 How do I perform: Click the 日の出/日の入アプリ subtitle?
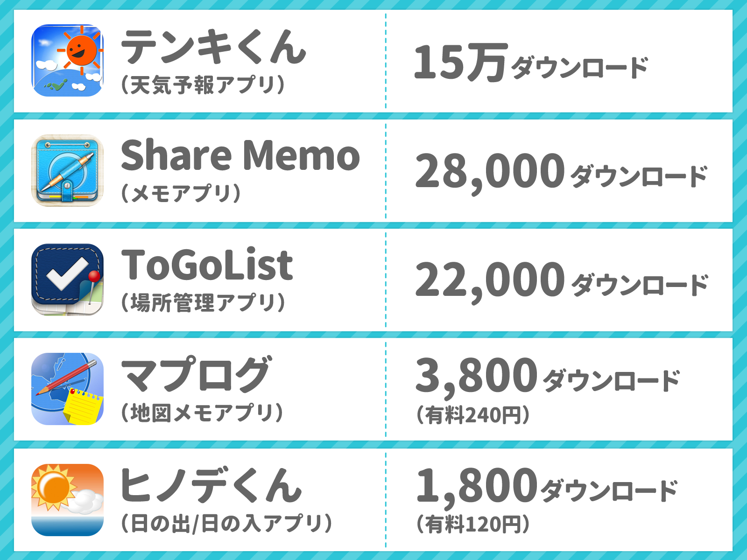226,524
